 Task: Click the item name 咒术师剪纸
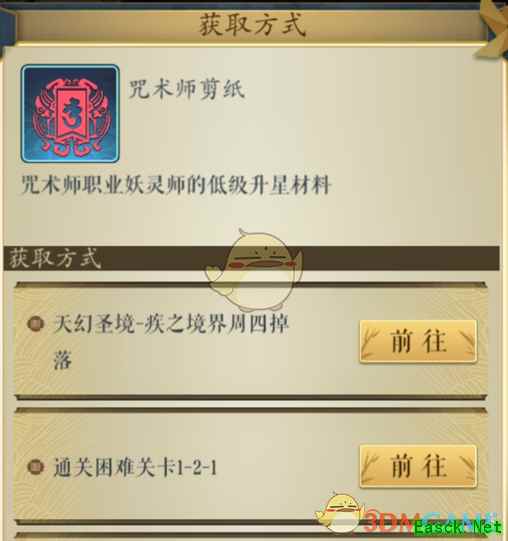[x=187, y=89]
